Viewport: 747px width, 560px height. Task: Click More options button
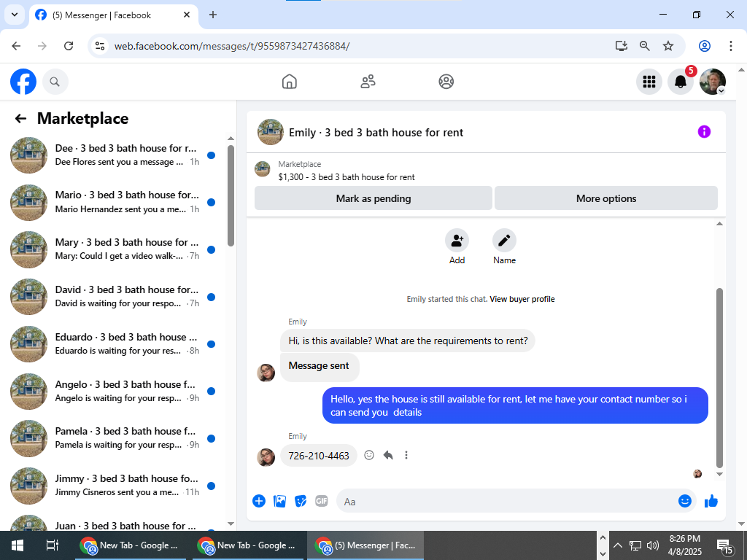click(x=606, y=198)
